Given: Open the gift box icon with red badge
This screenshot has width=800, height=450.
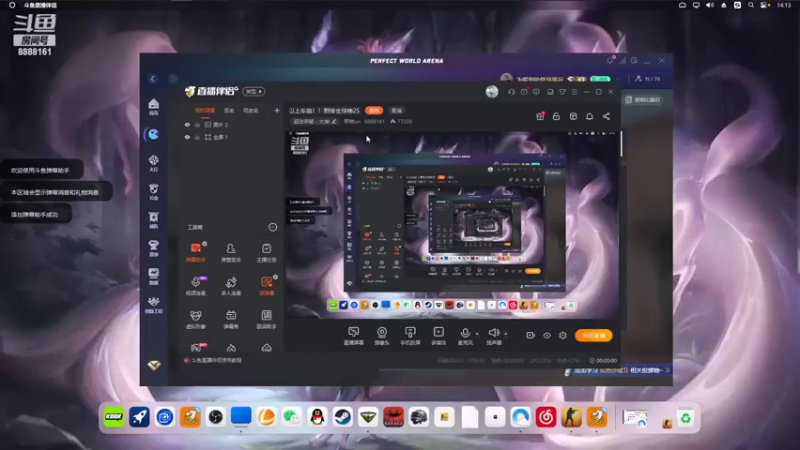Looking at the screenshot, I should coord(540,116).
